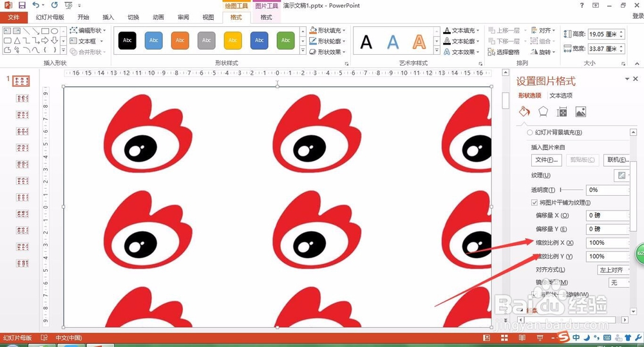Select the text box shape in shapes gallery
This screenshot has height=347, width=644.
7,31
